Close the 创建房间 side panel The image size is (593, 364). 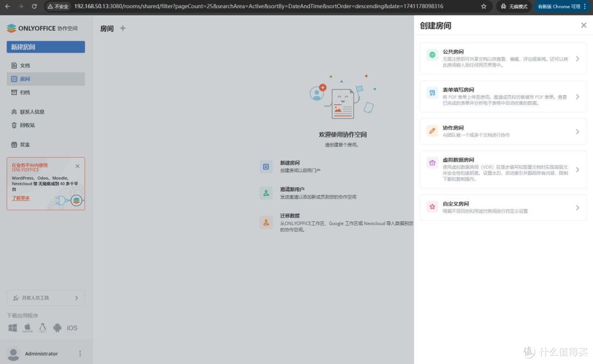pyautogui.click(x=583, y=25)
